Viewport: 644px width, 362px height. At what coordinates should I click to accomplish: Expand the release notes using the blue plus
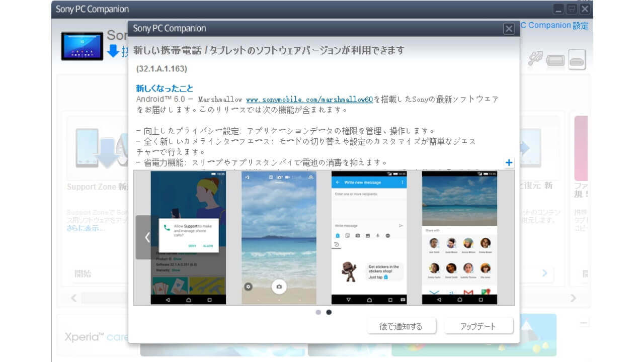point(509,162)
